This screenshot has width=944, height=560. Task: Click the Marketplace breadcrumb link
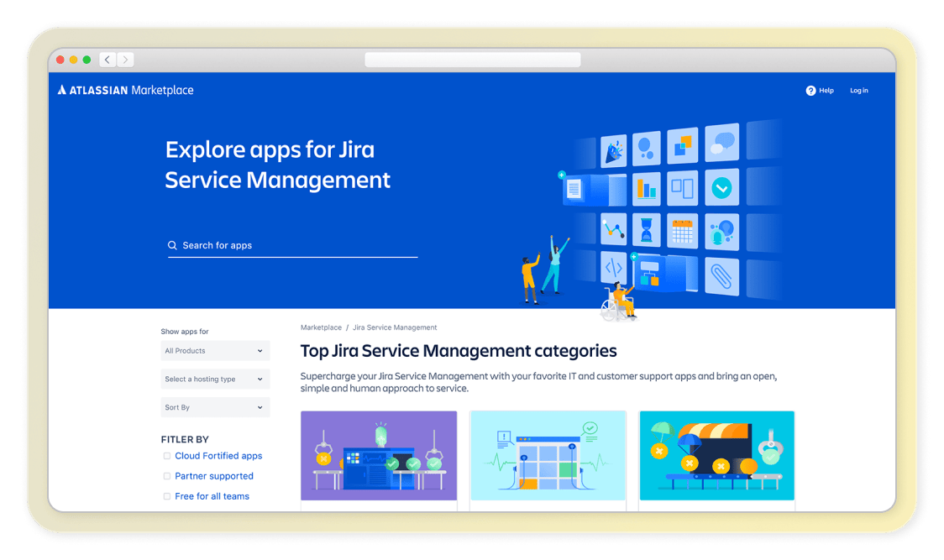tap(321, 327)
